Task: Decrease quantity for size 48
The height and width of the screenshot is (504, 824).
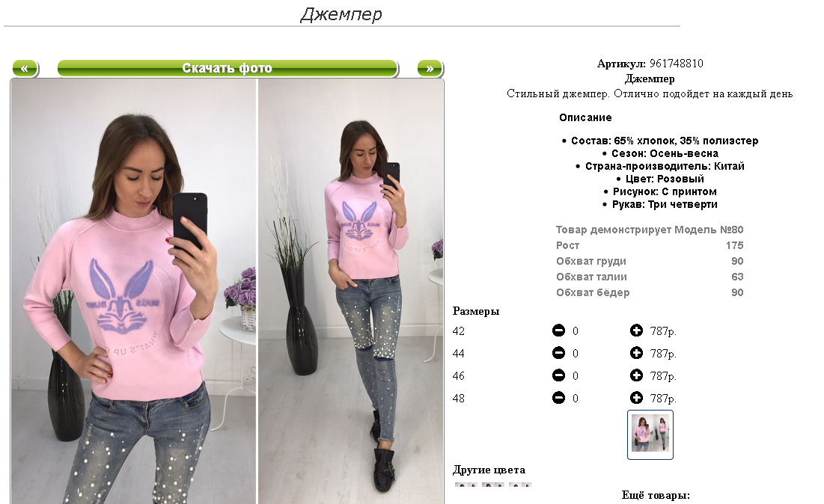Action: coord(558,398)
